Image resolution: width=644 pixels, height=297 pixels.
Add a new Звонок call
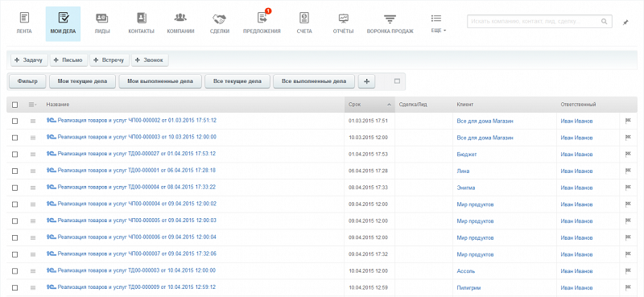[x=150, y=60]
